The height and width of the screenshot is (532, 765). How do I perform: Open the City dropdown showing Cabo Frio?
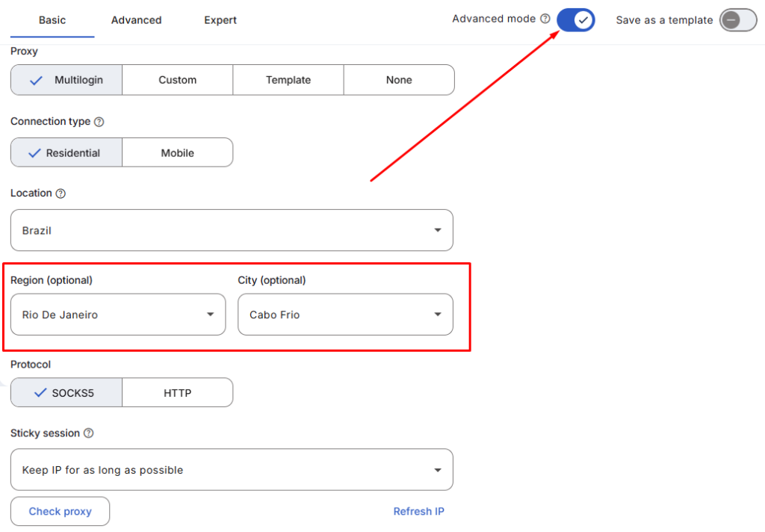[x=345, y=315]
